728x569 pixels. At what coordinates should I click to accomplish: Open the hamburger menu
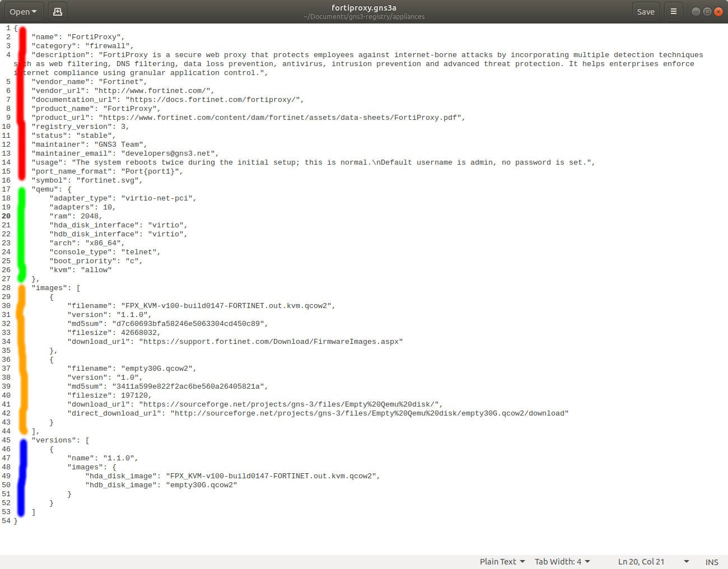674,12
